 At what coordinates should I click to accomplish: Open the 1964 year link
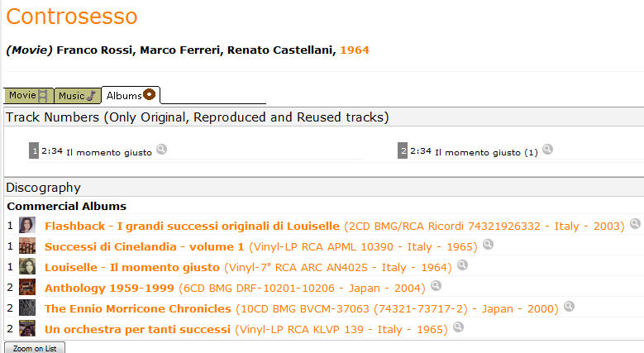click(355, 50)
